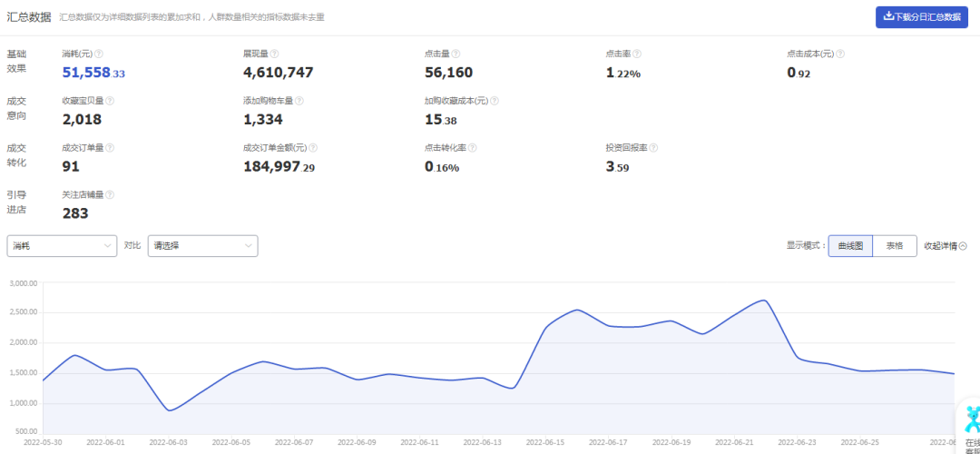
Task: Open the 请选择 comparison dropdown
Action: [x=202, y=246]
